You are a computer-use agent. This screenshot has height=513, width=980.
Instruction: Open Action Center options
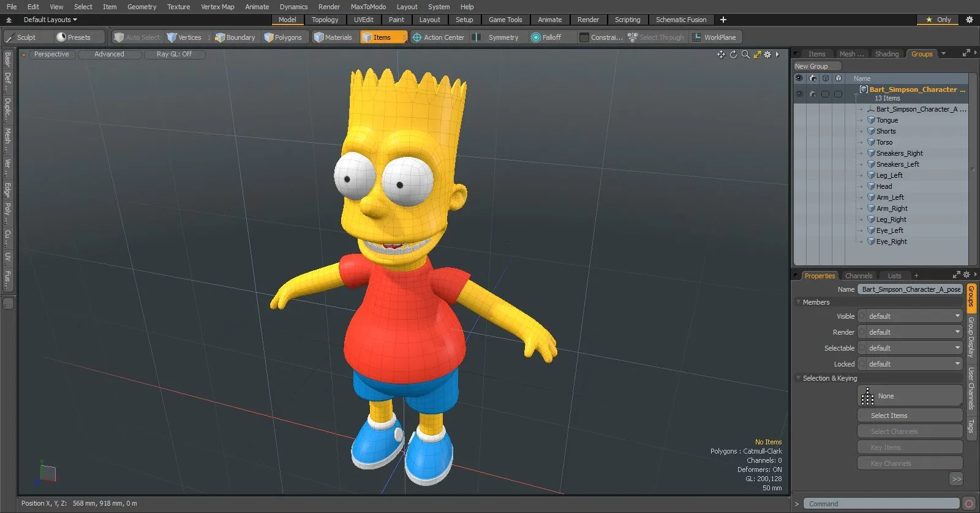pos(439,37)
